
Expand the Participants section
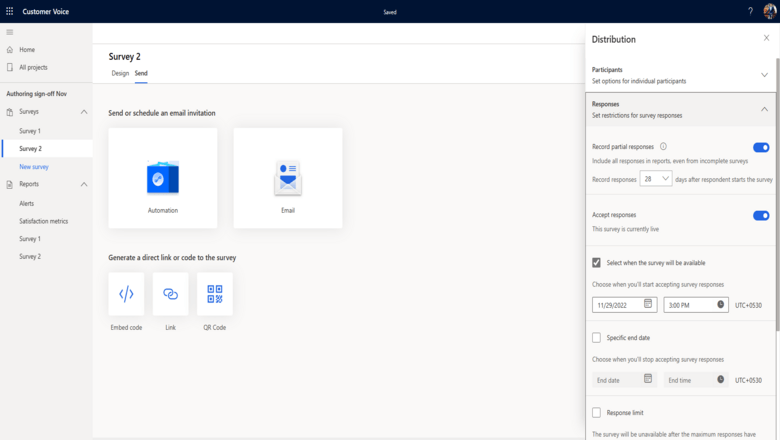(x=764, y=75)
